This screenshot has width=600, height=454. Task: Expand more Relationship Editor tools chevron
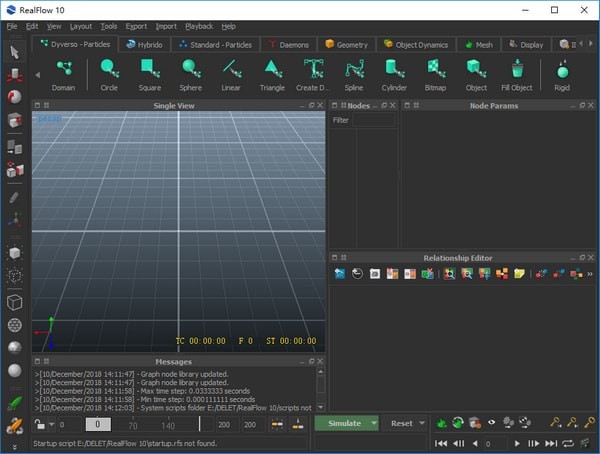click(590, 274)
